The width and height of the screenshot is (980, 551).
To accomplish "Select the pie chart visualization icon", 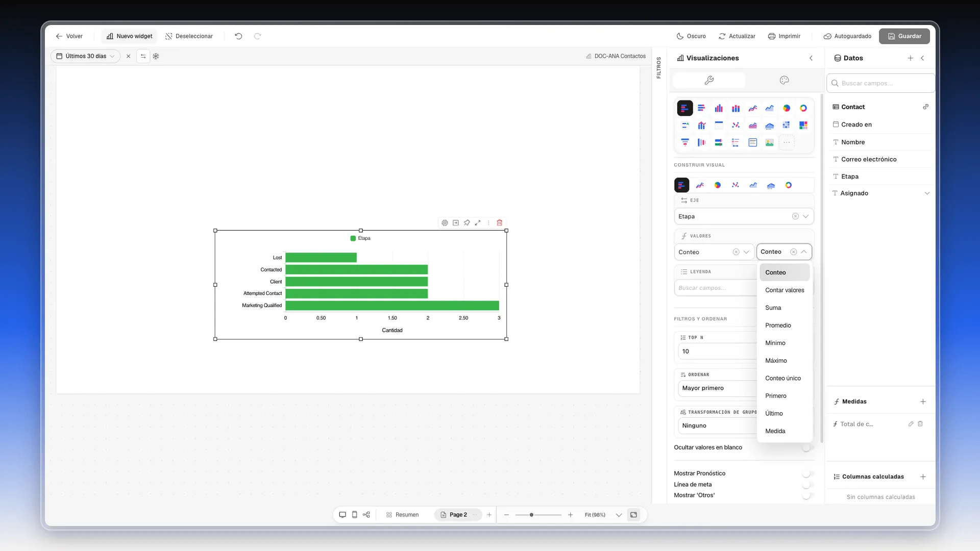I will [786, 108].
